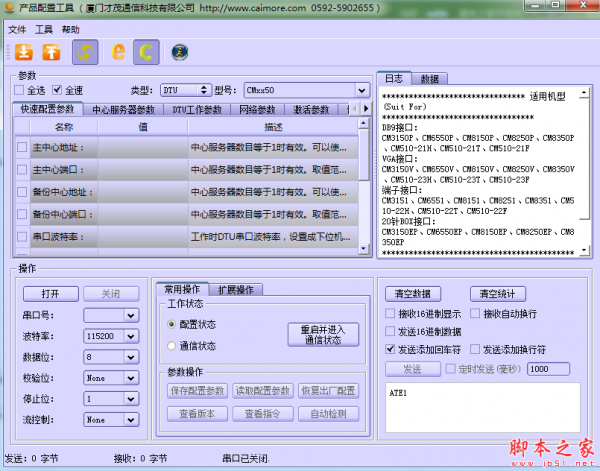This screenshot has height=471, width=600.
Task: Enable 发送添加换行符 checkbox
Action: click(475, 349)
